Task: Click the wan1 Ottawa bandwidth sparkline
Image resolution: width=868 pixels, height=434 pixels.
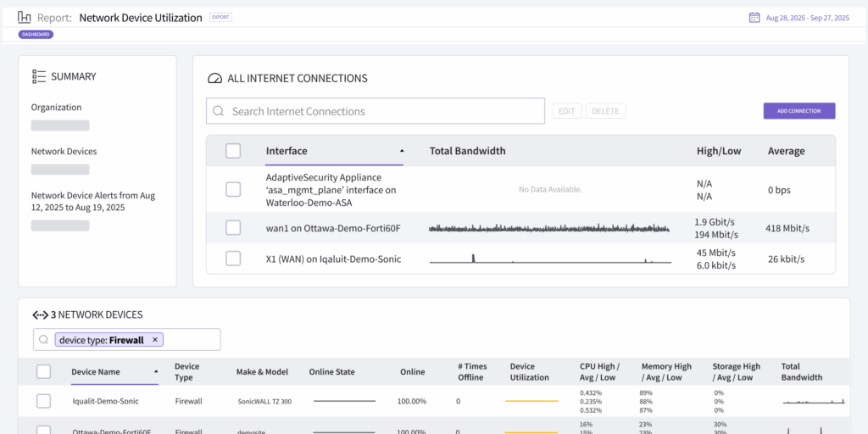Action: (549, 228)
